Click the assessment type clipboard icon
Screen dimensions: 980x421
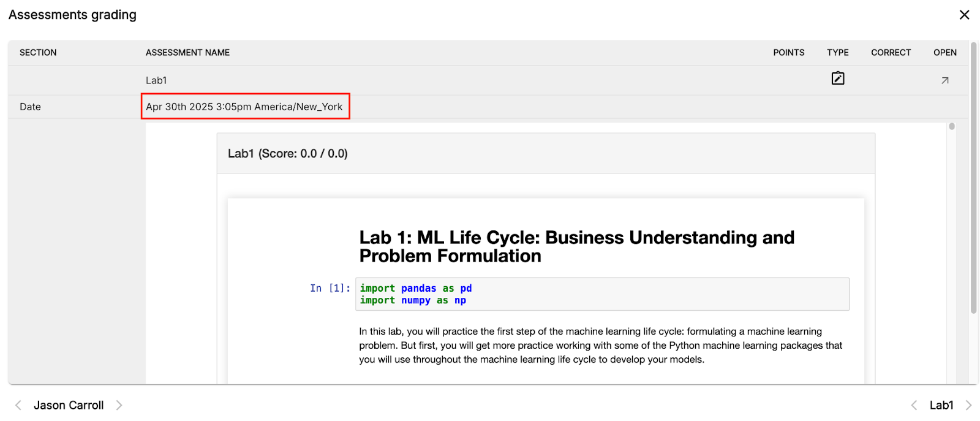[837, 78]
